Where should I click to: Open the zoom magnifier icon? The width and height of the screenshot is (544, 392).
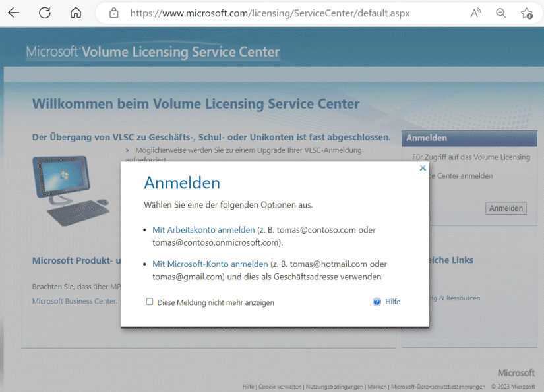[x=500, y=13]
